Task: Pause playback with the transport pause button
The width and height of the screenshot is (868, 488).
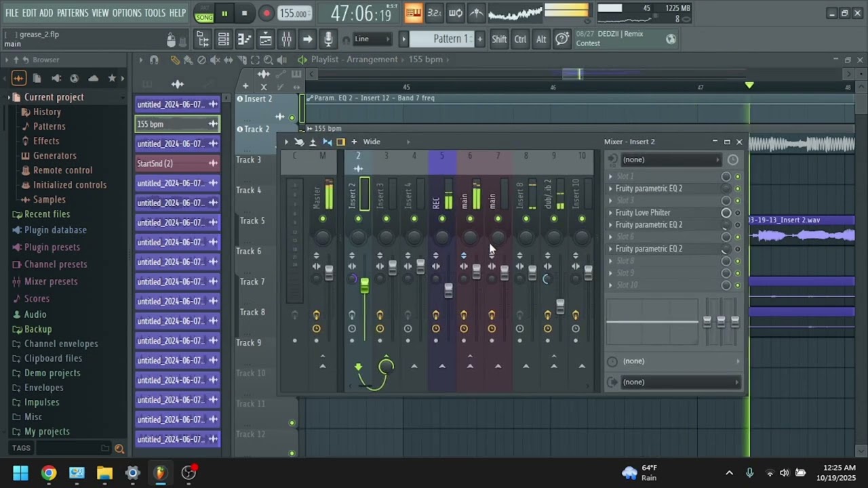Action: (x=224, y=13)
